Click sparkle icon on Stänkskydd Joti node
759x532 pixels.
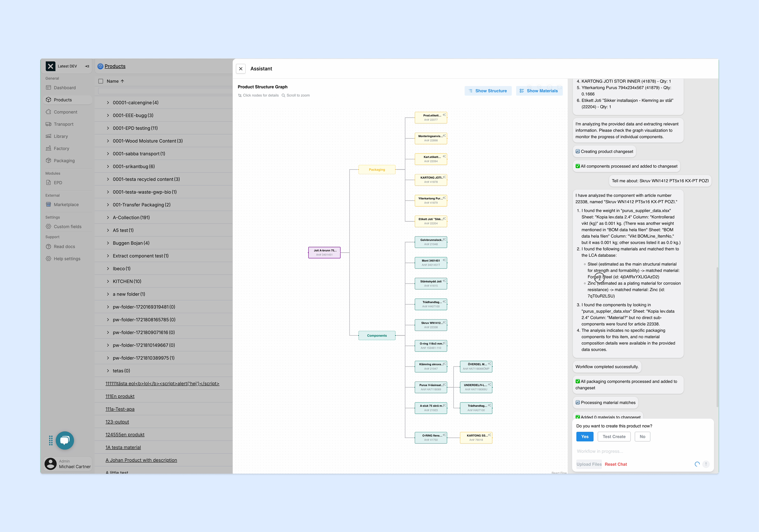click(x=444, y=281)
